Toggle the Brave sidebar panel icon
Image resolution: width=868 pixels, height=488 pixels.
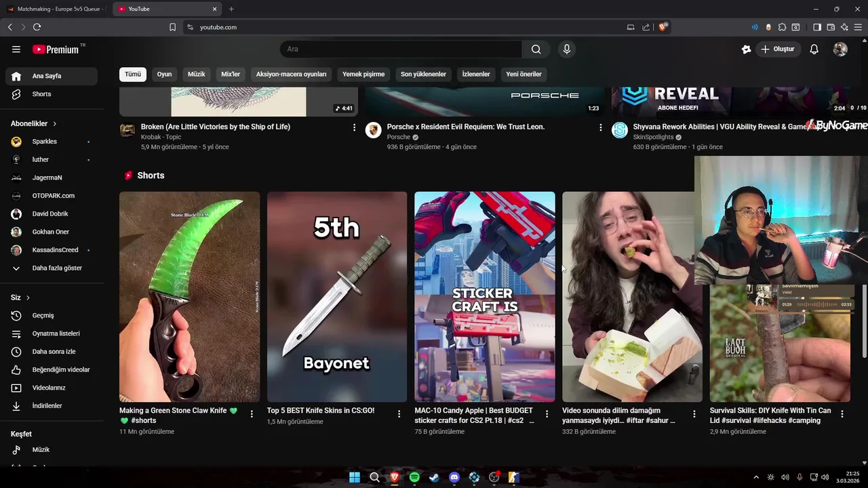[817, 27]
